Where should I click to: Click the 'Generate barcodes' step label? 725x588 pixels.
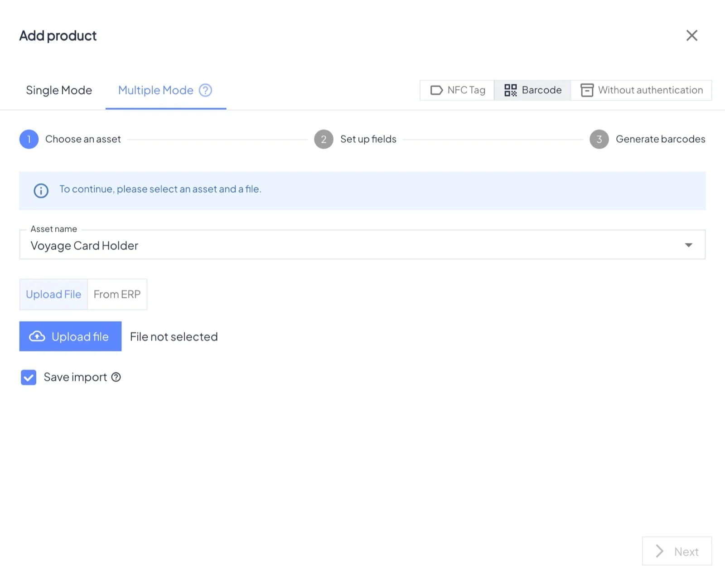coord(661,139)
